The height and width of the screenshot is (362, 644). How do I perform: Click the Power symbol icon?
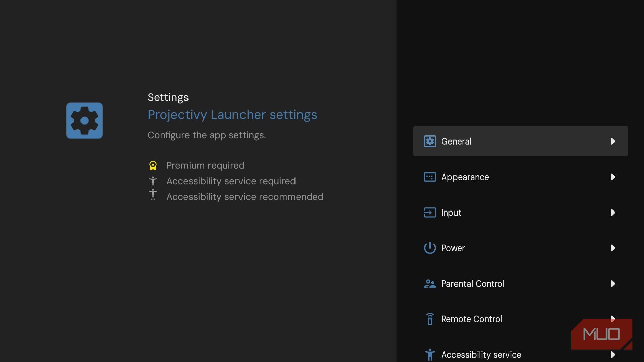tap(430, 248)
